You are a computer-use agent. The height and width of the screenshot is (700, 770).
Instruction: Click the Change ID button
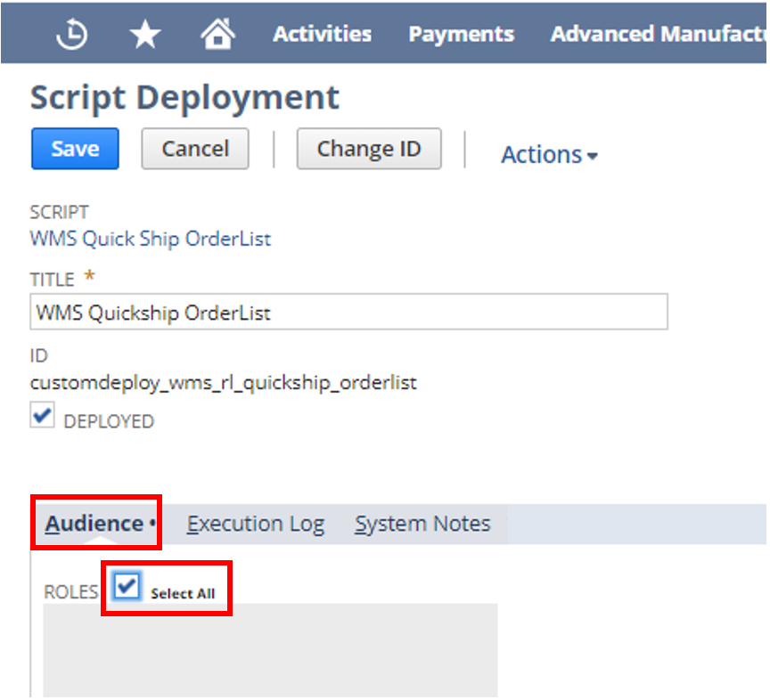coord(368,149)
